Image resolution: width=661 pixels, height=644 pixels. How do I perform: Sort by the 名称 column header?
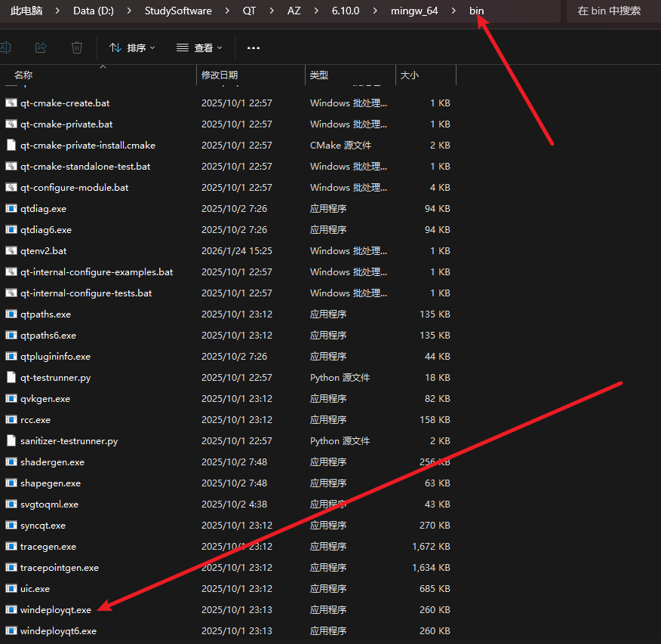(x=98, y=75)
